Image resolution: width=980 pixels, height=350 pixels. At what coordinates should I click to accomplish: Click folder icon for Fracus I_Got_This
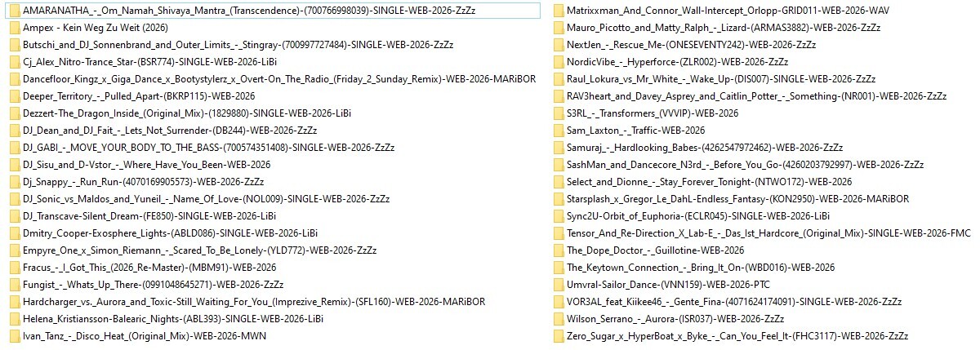(x=15, y=268)
